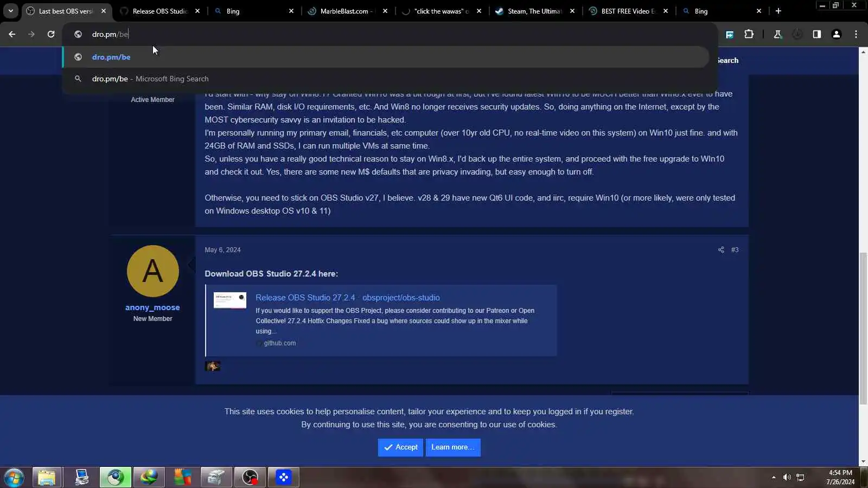Image resolution: width=868 pixels, height=488 pixels.
Task: Open the volume speaker tray icon
Action: pyautogui.click(x=787, y=478)
